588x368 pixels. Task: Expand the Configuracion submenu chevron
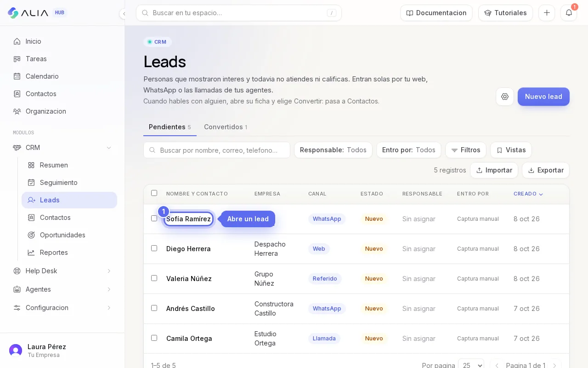tap(109, 308)
